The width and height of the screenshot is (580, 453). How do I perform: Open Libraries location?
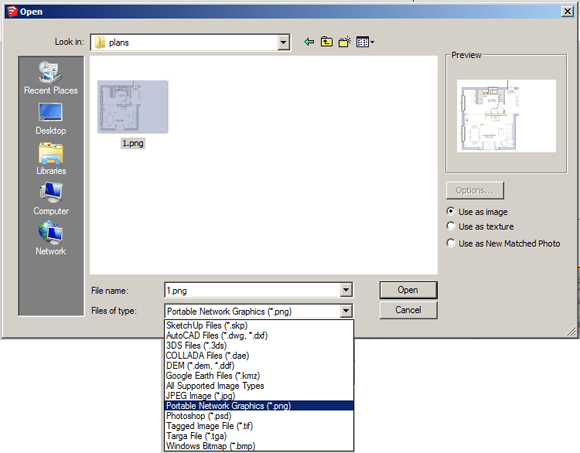pyautogui.click(x=51, y=159)
